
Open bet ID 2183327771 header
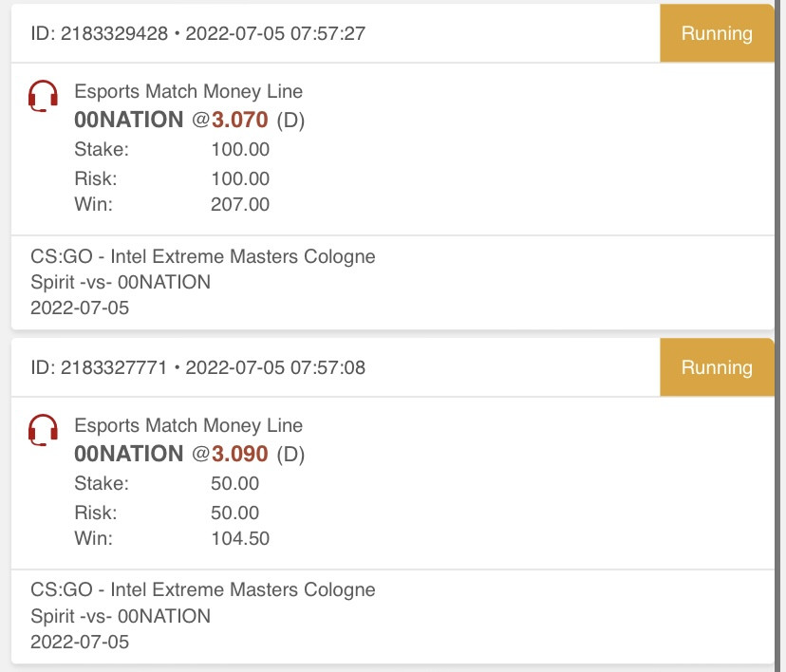coord(198,367)
